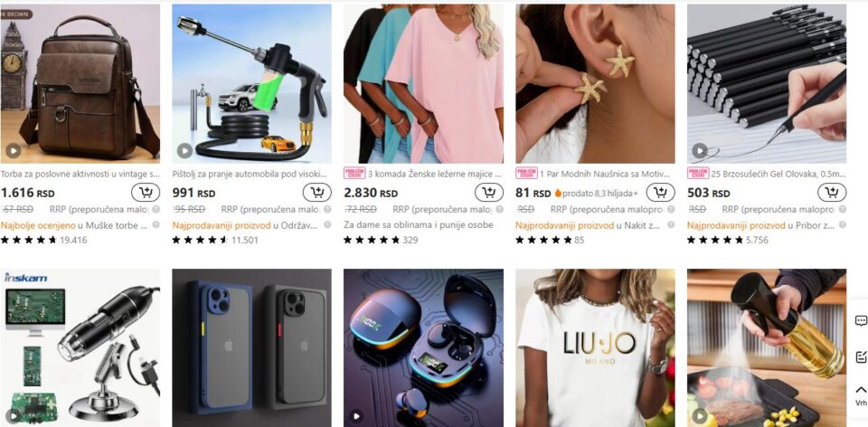Add 3-piece women's shirts to cart

point(489,193)
